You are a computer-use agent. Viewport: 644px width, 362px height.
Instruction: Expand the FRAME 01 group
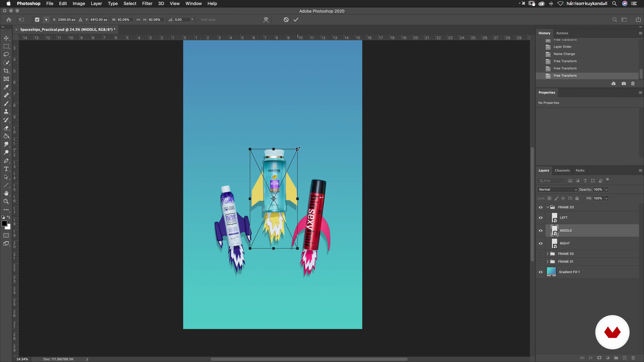(548, 262)
